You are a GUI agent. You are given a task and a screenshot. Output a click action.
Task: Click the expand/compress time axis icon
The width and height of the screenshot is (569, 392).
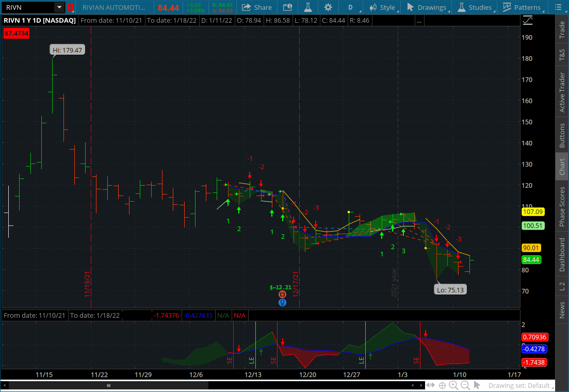click(431, 385)
